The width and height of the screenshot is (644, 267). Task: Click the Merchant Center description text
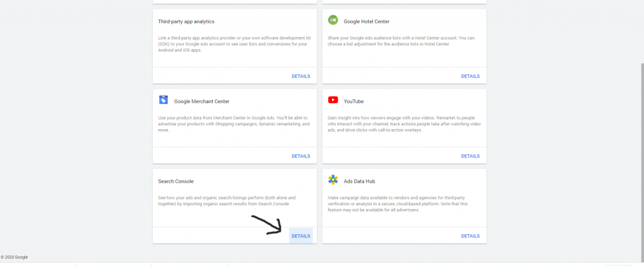[234, 124]
